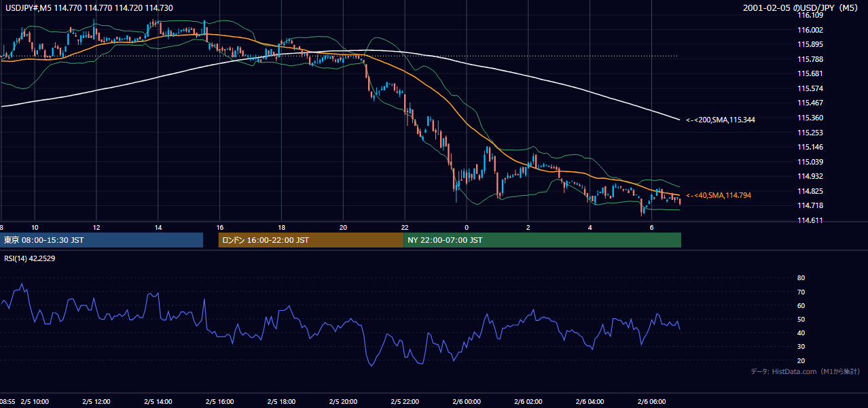Click price axis value 115.146
The height and width of the screenshot is (408, 868).
pos(812,147)
